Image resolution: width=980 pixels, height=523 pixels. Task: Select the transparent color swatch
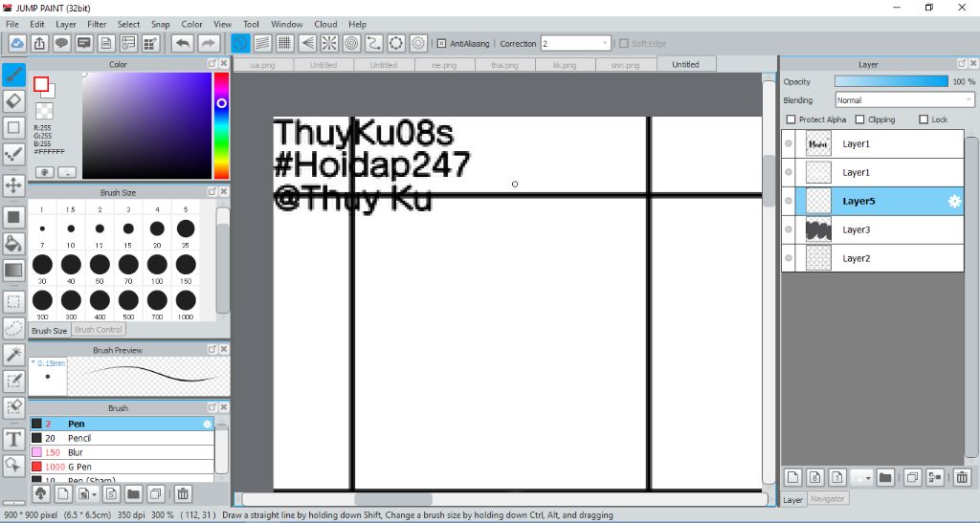click(x=44, y=111)
